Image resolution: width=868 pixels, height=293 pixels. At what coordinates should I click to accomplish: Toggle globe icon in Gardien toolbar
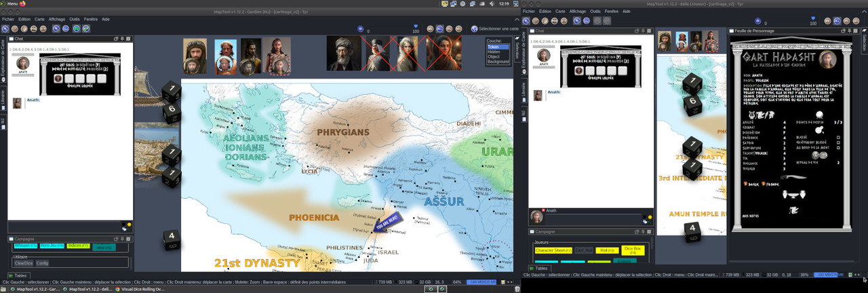coord(86,28)
